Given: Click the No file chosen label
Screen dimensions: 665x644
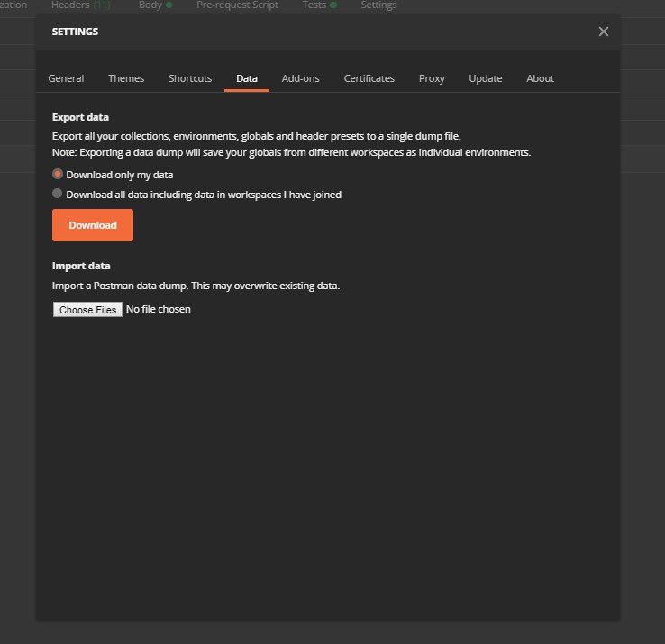Looking at the screenshot, I should click(x=159, y=309).
